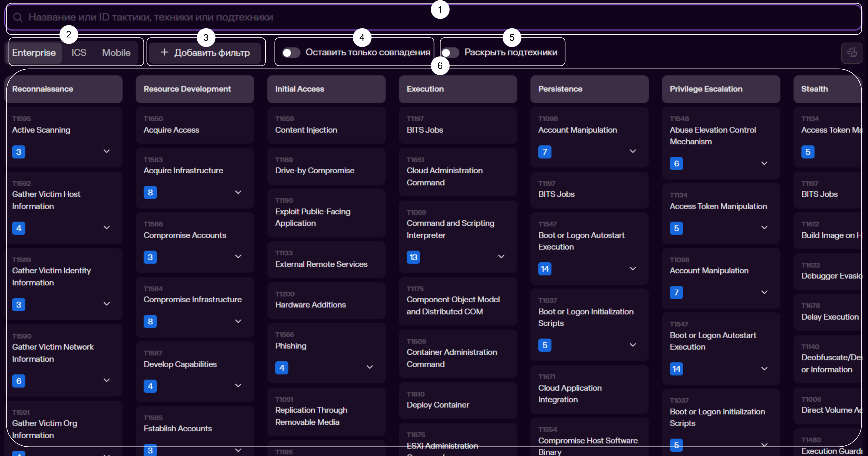
Task: Click 'Exploit Public-Facing Application' technique name
Action: click(313, 218)
